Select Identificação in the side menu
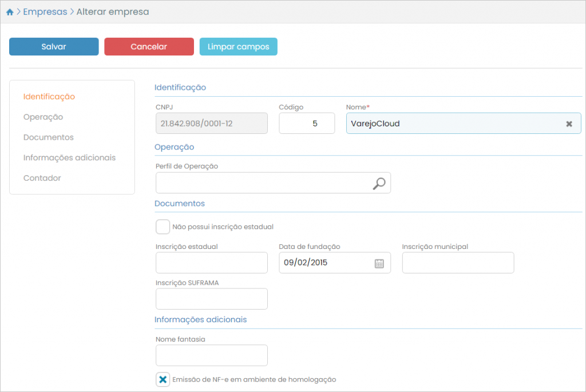Viewport: 586px width, 392px height. 49,97
